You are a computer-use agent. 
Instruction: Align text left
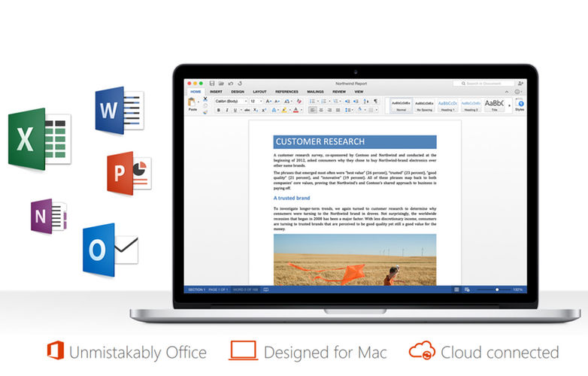coord(312,110)
